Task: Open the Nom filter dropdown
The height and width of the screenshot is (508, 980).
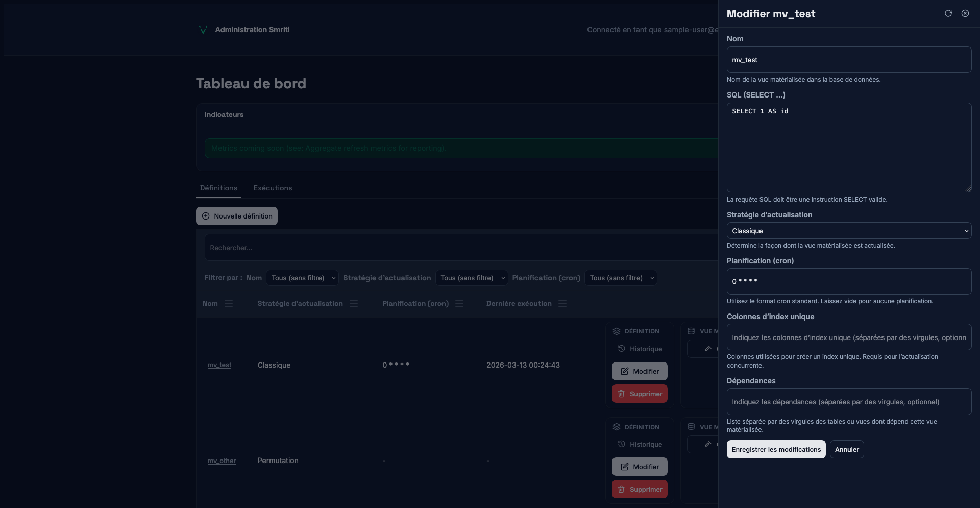Action: 302,278
